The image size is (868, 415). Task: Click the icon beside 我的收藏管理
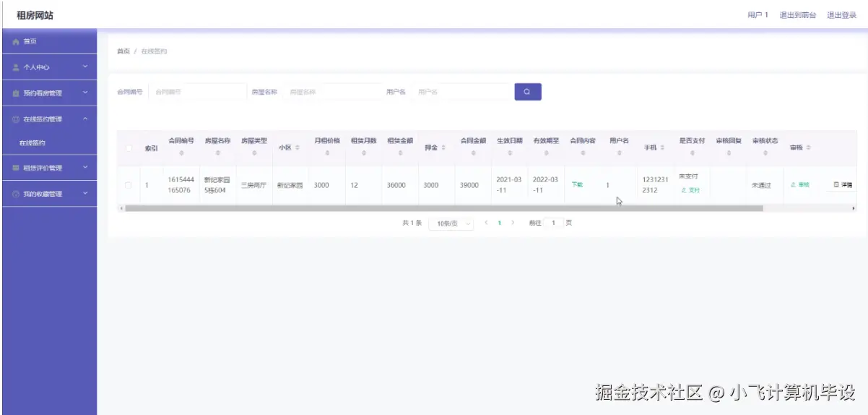[16, 194]
